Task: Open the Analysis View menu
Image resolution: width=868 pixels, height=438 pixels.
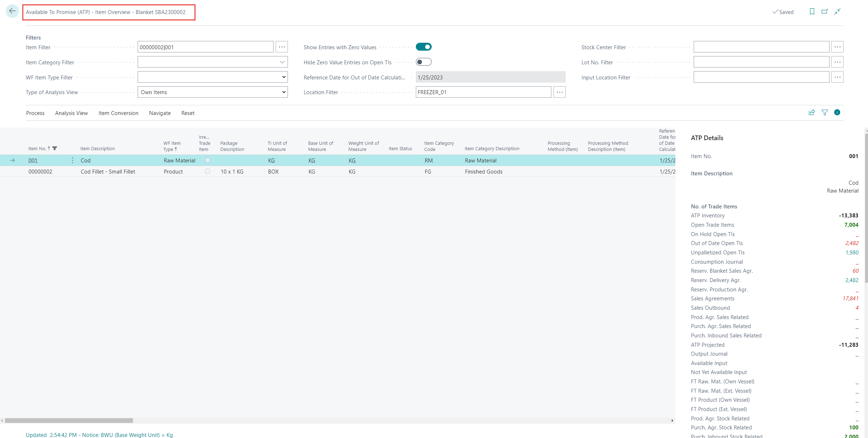Action: 71,113
